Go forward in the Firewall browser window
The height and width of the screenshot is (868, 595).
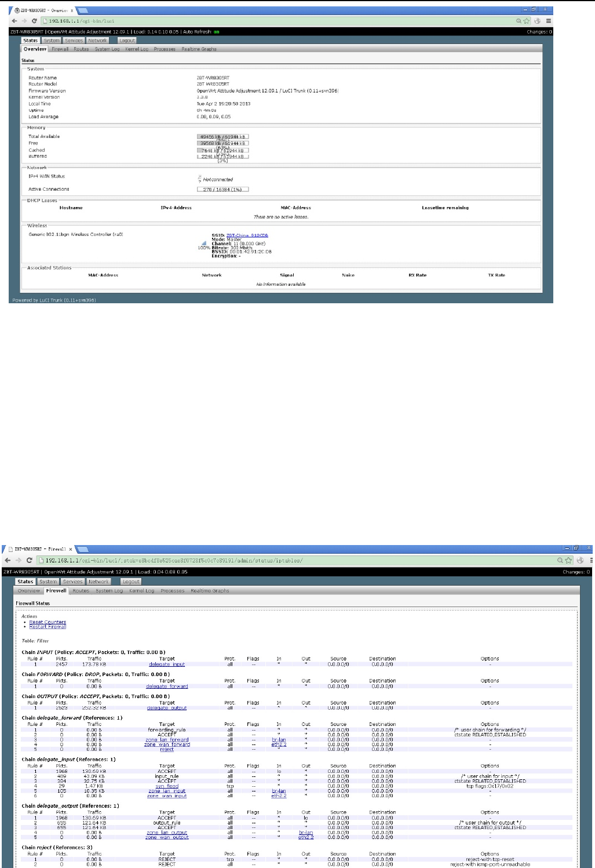pos(18,561)
